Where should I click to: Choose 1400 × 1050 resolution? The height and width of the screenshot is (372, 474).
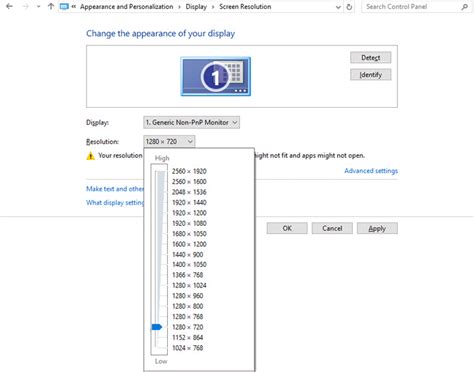coord(189,264)
